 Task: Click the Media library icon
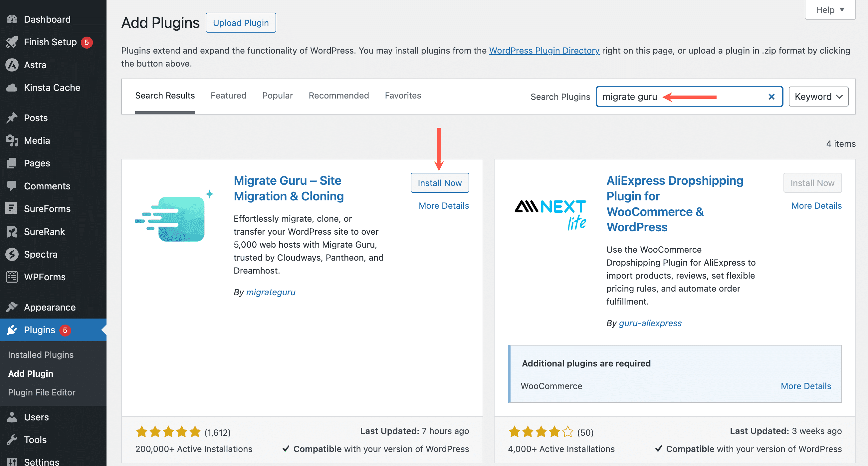[x=12, y=140]
